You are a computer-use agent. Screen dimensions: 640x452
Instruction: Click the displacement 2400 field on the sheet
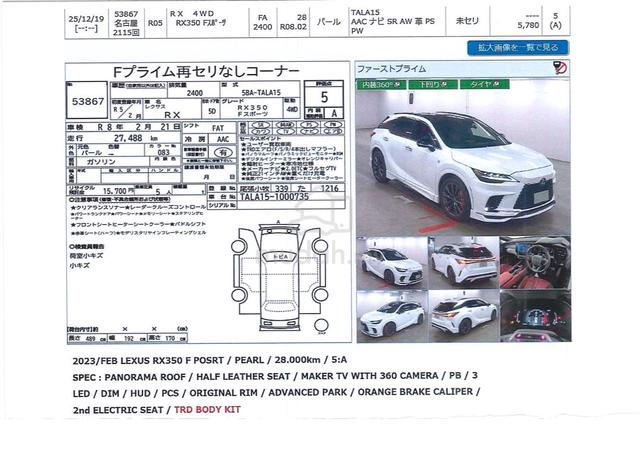point(194,93)
